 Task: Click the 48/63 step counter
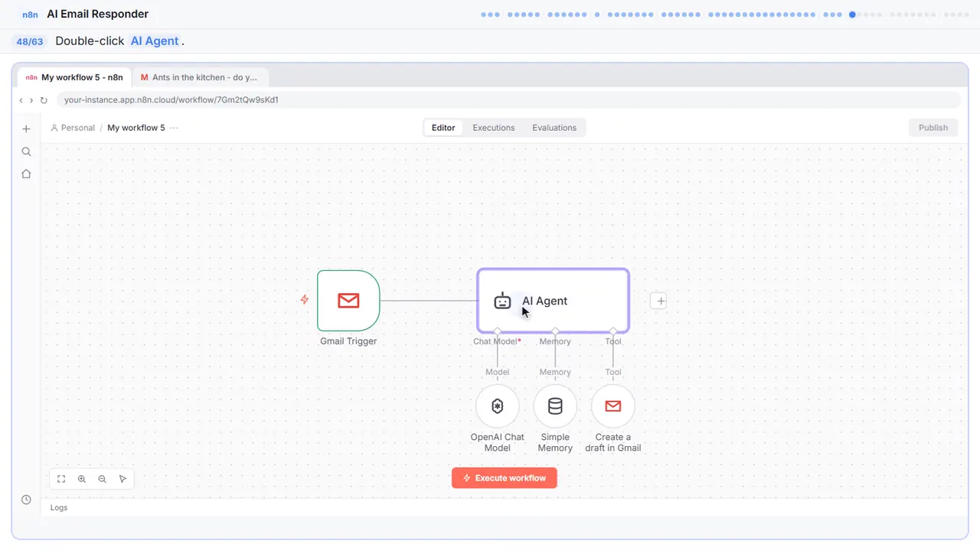click(x=29, y=41)
